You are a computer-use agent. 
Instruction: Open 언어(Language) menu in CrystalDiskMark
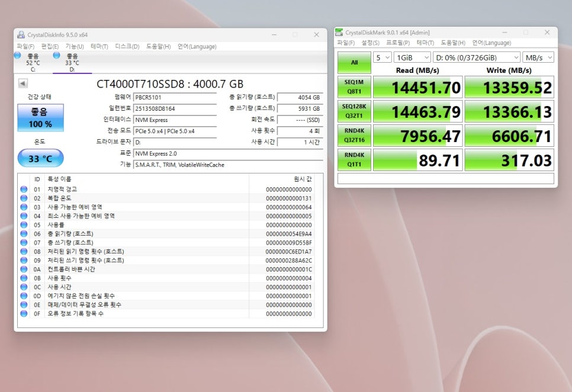pyautogui.click(x=491, y=43)
